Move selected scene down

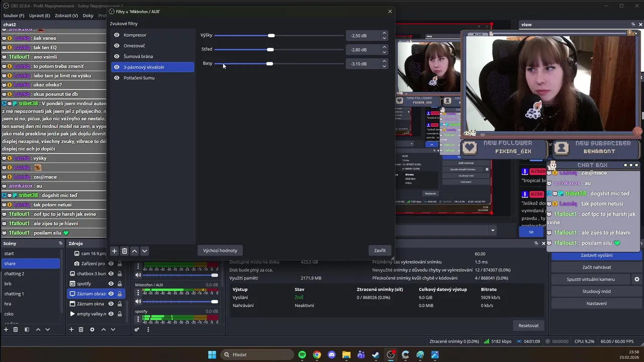(47, 329)
